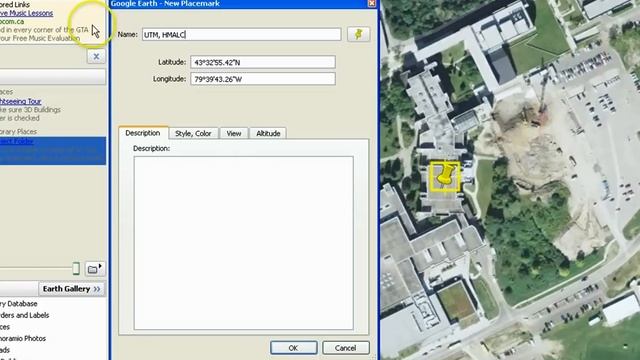The height and width of the screenshot is (360, 640).
Task: Select the Panoramio Photos layer
Action: coord(23,338)
